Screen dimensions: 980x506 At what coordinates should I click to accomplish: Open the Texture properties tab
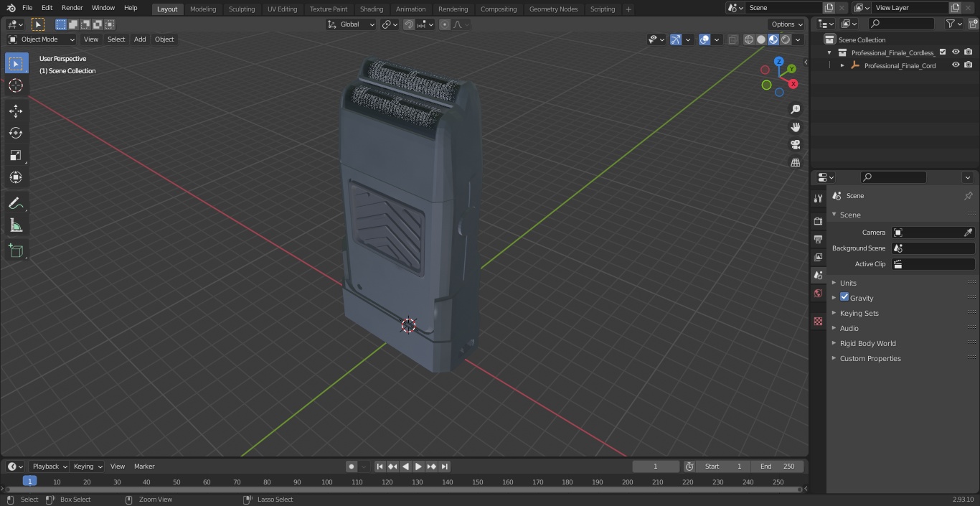818,321
